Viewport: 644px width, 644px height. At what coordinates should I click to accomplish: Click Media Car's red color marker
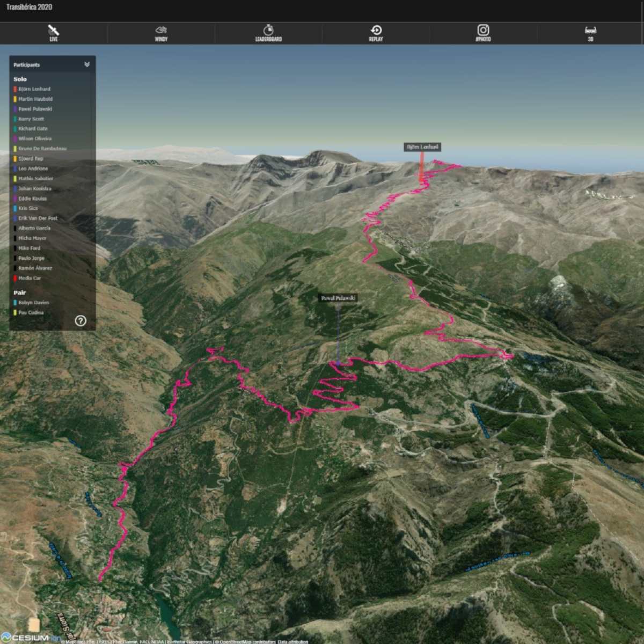[15, 279]
